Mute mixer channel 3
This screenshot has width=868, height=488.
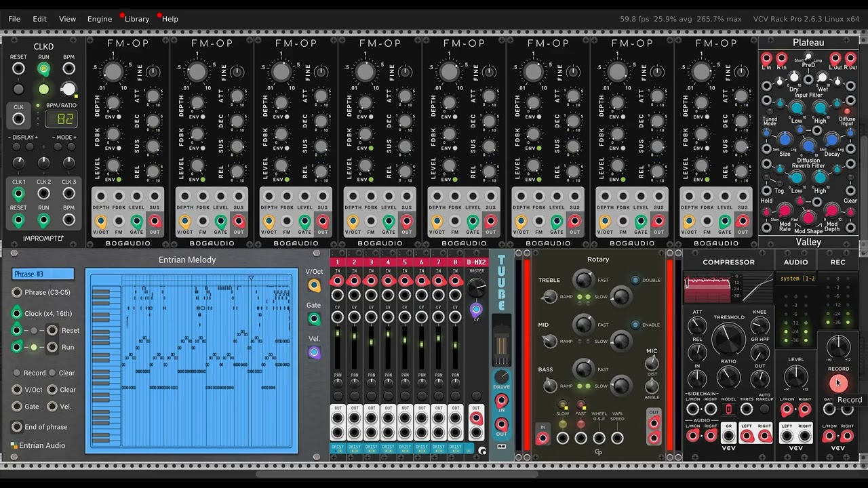[x=371, y=396]
